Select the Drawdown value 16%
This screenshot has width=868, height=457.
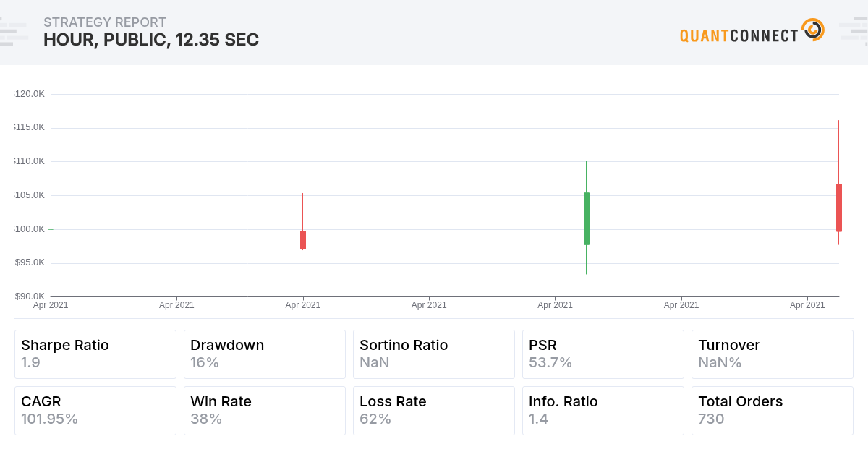[205, 362]
